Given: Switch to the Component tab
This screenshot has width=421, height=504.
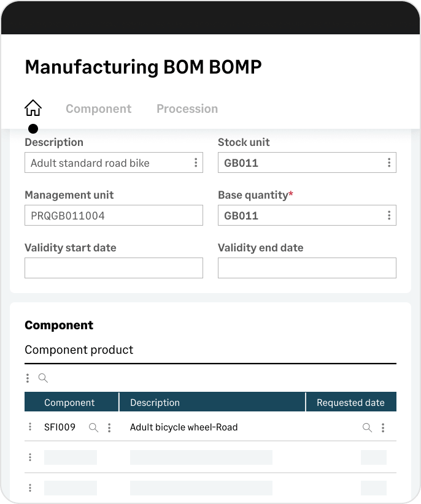Looking at the screenshot, I should click(x=98, y=109).
